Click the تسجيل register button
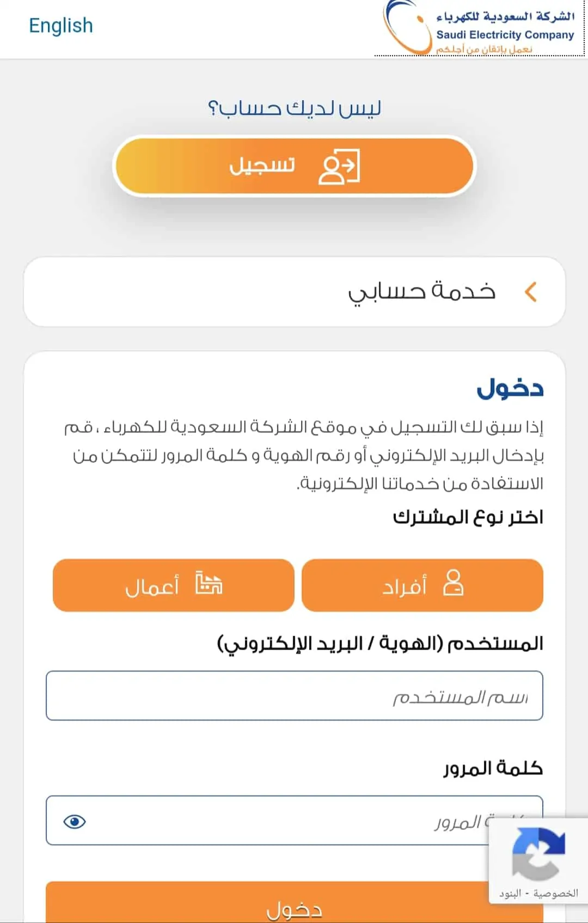The height and width of the screenshot is (923, 588). point(295,166)
